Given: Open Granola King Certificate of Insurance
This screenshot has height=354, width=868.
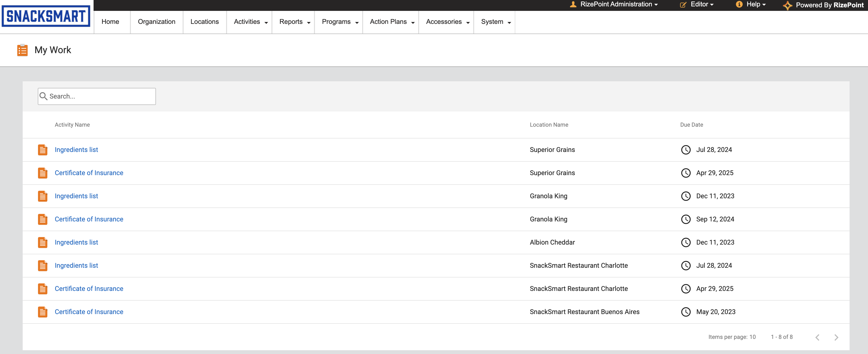Looking at the screenshot, I should 89,219.
